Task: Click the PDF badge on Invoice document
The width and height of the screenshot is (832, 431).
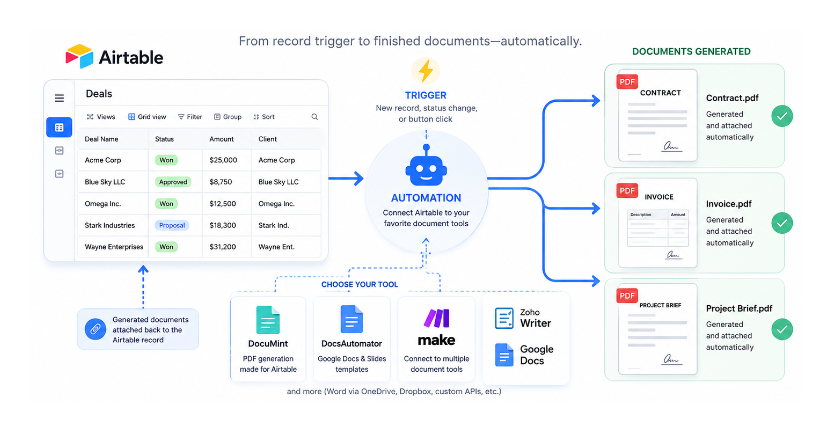Action: click(627, 191)
